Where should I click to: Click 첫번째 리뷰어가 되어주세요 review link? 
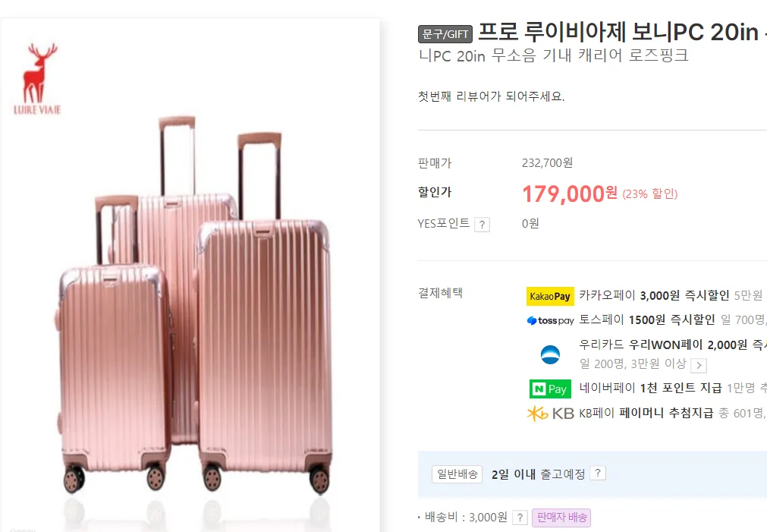pyautogui.click(x=491, y=96)
